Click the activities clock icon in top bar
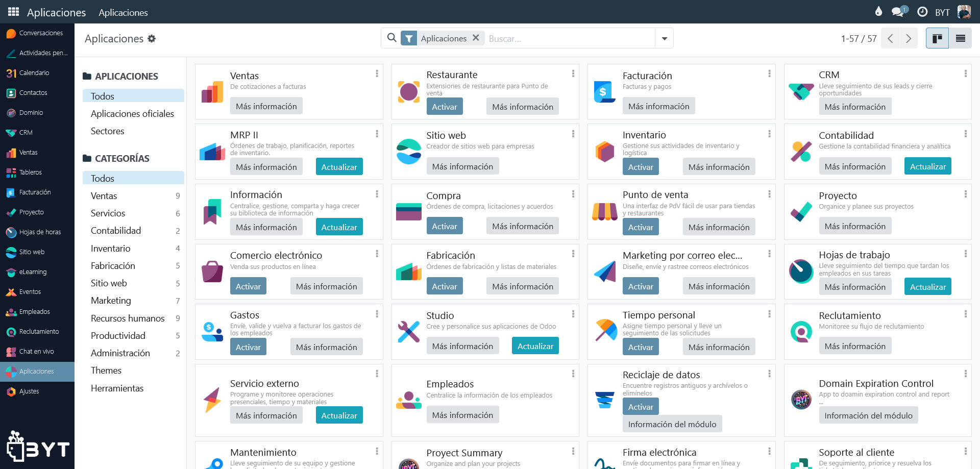The height and width of the screenshot is (469, 980). click(x=922, y=12)
